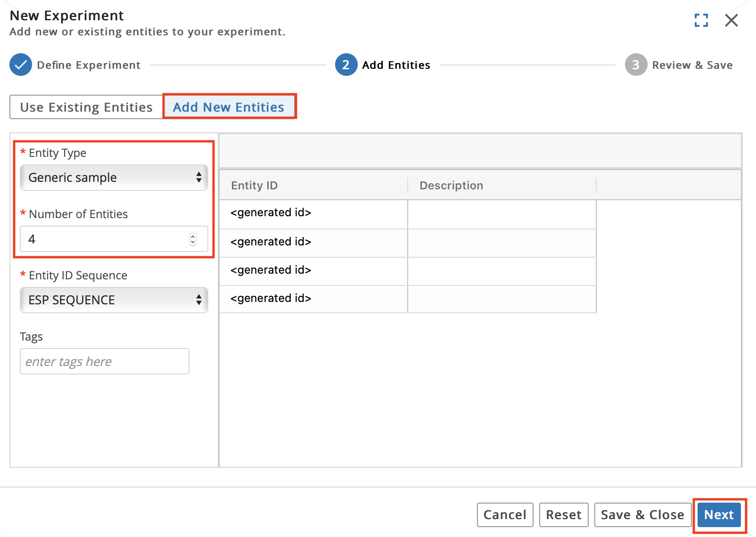The image size is (756, 537).
Task: Click the Reset button
Action: [x=564, y=515]
